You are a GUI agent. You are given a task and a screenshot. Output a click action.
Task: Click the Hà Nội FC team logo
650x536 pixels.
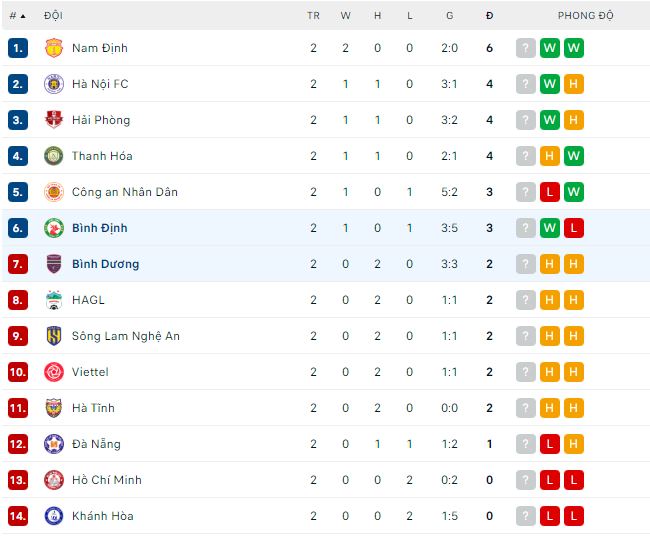click(x=54, y=84)
